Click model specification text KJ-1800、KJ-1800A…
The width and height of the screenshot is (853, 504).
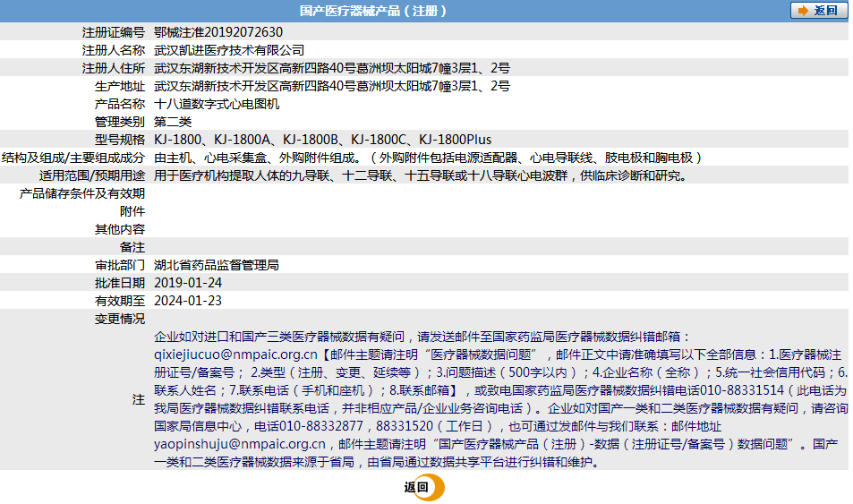point(322,140)
